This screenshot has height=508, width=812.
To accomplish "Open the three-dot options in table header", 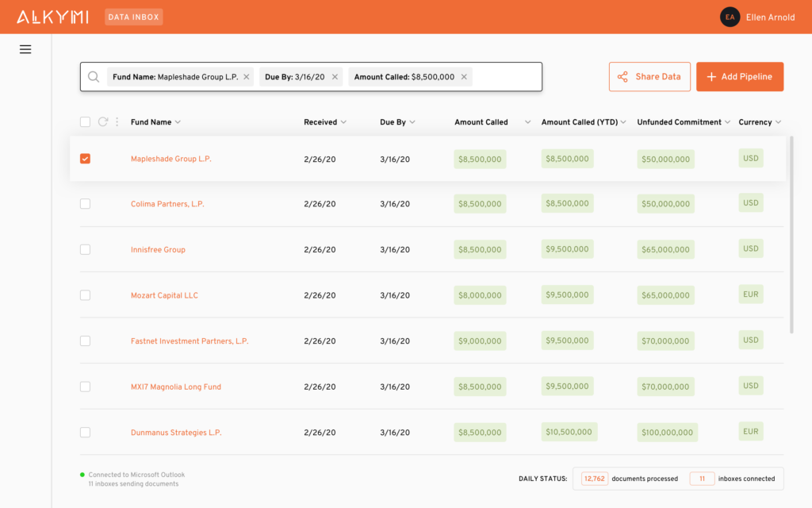I will [x=117, y=121].
